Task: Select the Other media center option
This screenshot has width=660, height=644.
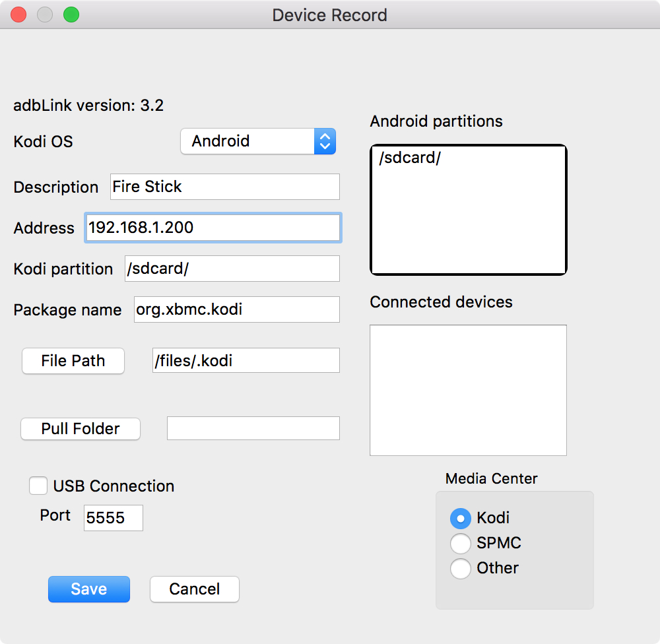Action: (461, 569)
